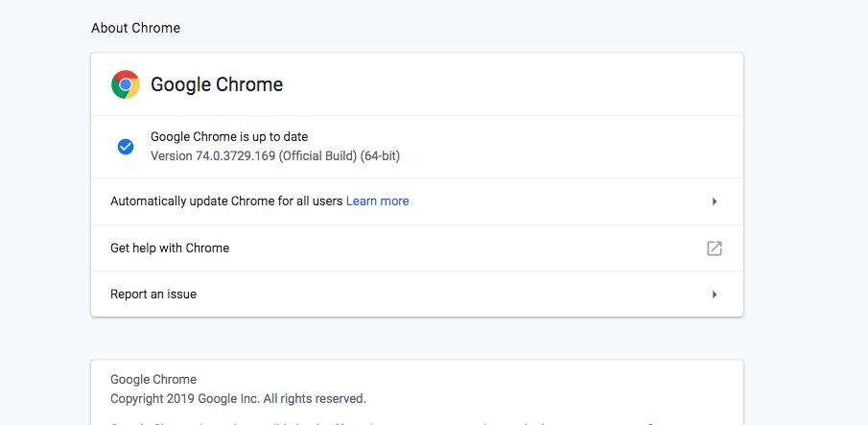Expand the Report an issue row arrow
868x425 pixels.
pyautogui.click(x=715, y=295)
